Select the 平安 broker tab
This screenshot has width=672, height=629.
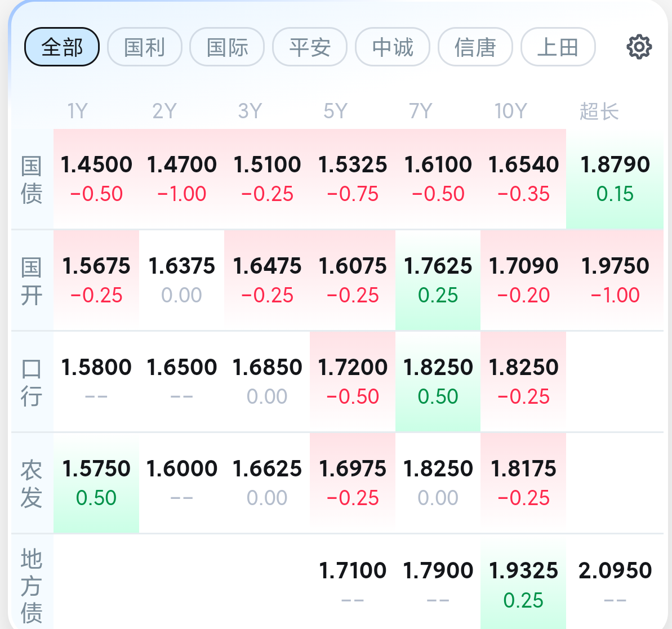pos(310,47)
